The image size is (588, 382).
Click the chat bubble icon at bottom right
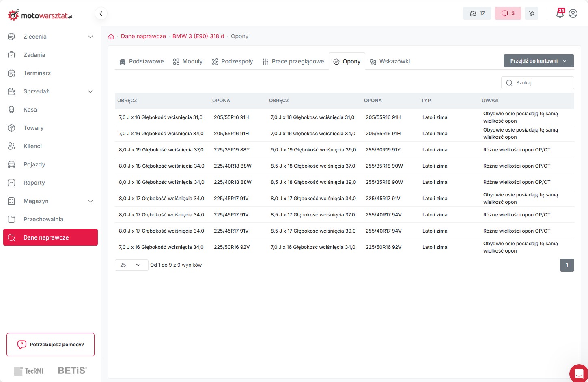[x=579, y=373]
